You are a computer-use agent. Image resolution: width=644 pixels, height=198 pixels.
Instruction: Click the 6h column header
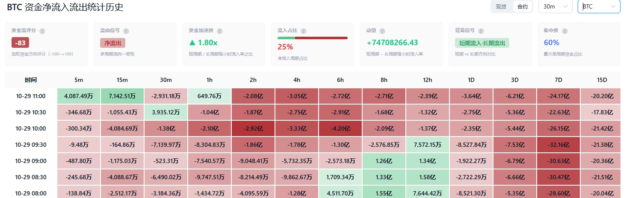(340, 80)
